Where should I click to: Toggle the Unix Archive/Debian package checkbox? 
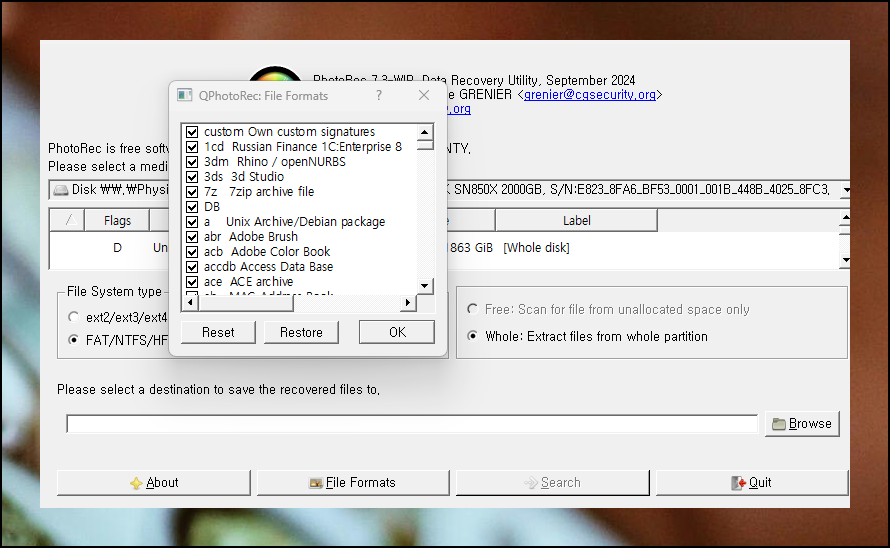coord(192,222)
